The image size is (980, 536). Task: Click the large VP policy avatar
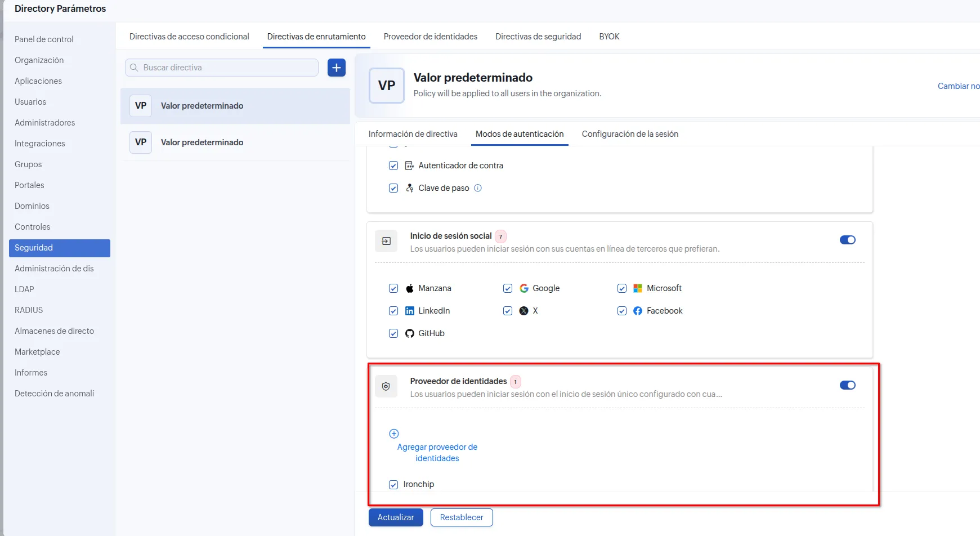pos(387,86)
